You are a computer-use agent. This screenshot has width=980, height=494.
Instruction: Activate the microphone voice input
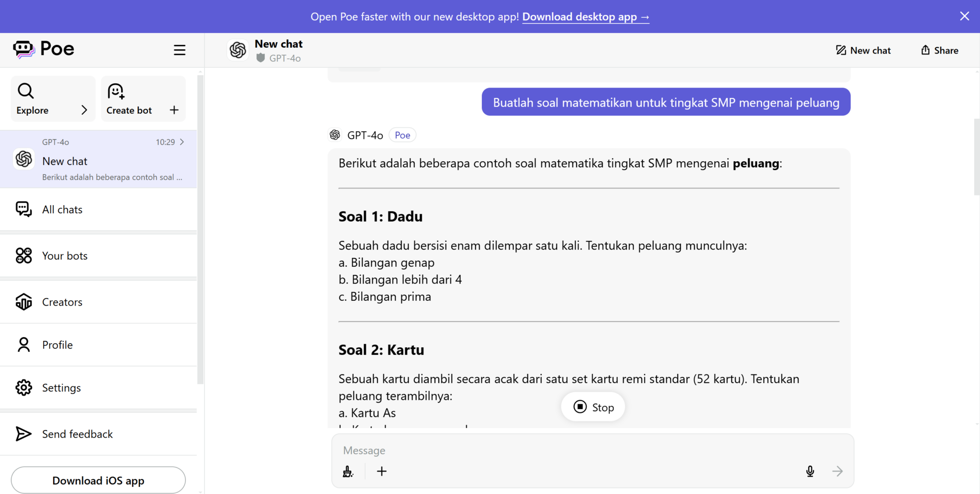[810, 472]
